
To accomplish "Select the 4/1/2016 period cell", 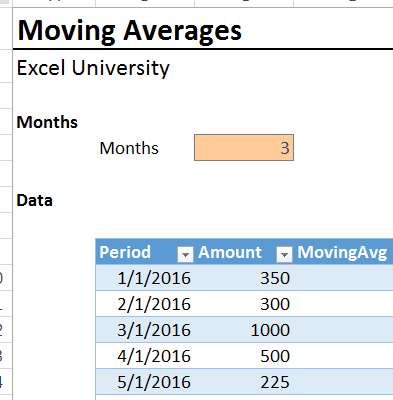I will (x=145, y=356).
